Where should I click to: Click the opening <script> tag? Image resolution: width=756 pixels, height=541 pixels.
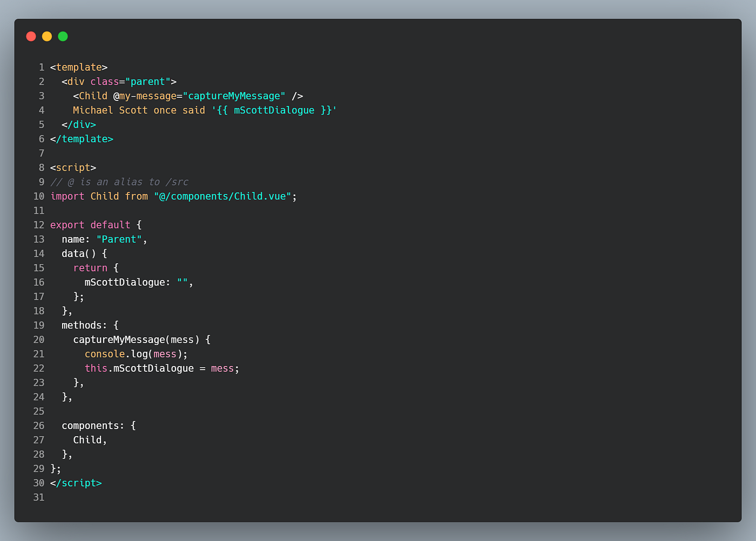coord(73,168)
